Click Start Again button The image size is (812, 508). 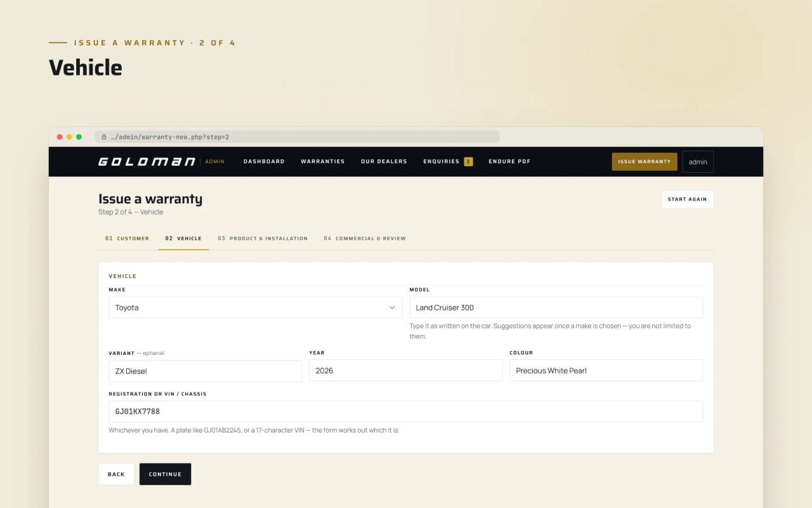point(687,199)
